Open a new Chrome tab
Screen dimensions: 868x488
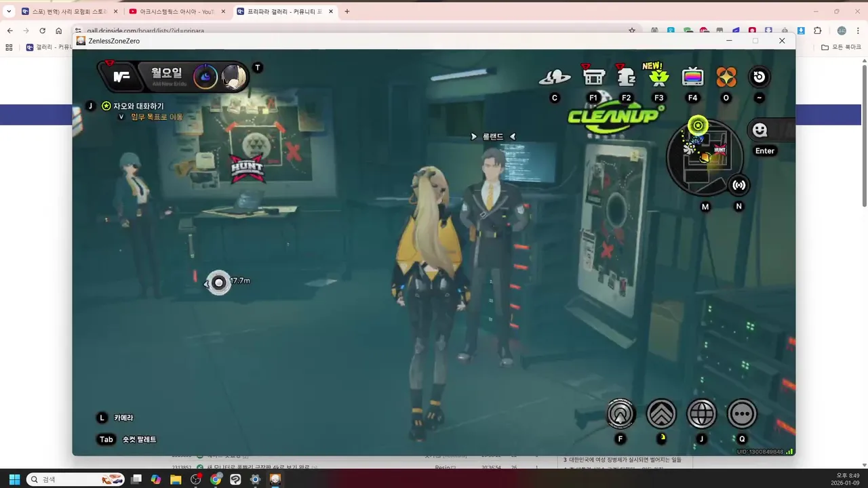pos(347,12)
